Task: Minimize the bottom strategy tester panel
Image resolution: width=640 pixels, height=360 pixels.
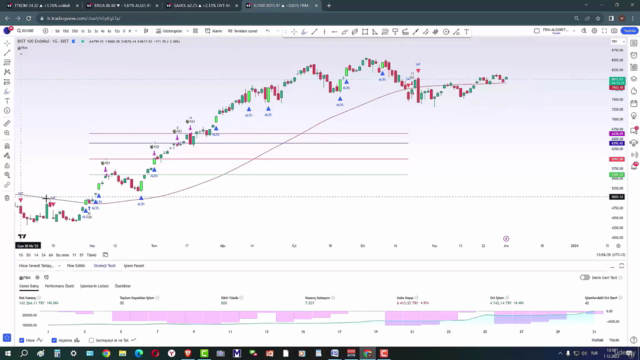Action: coord(612,266)
